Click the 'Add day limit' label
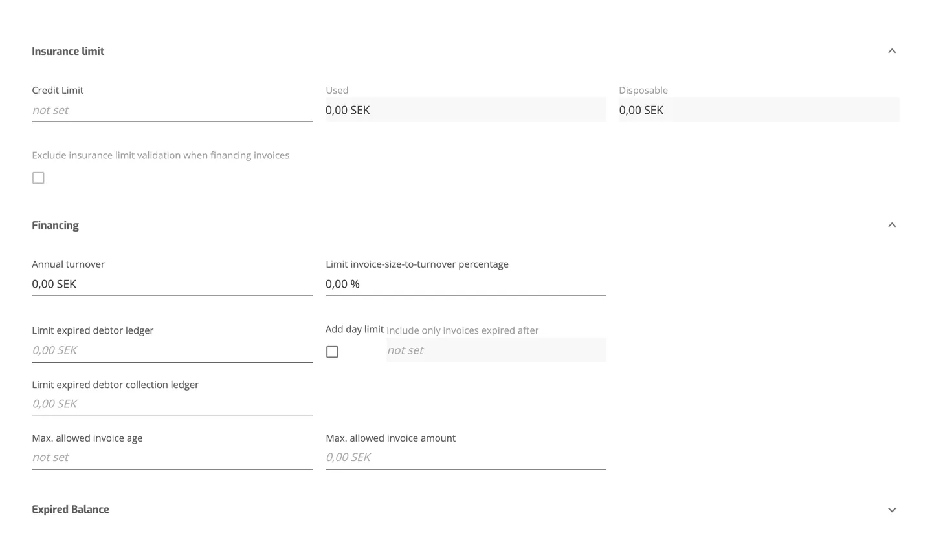This screenshot has height=560, width=932. [x=355, y=329]
